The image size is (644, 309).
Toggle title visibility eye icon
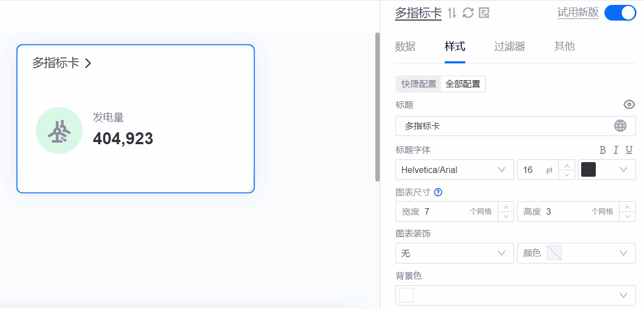[x=629, y=105]
